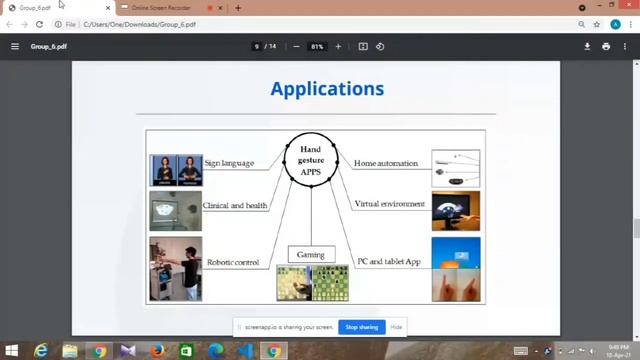Open the Windows Start menu
The height and width of the screenshot is (360, 640).
tap(11, 351)
